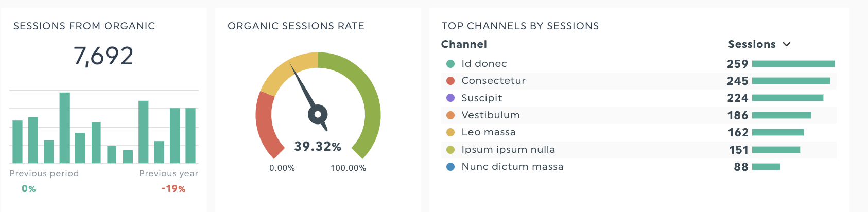Viewport: 868px width, 212px height.
Task: Click the Previous year comparison label
Action: [168, 173]
